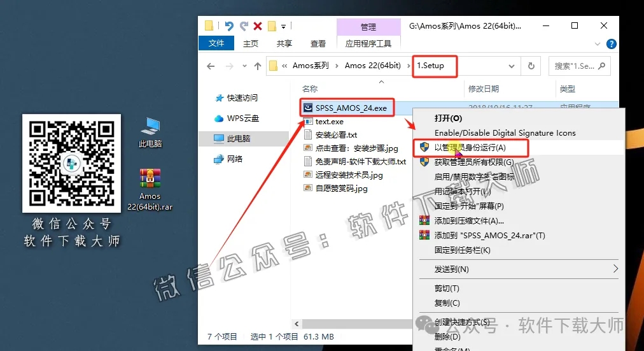Go back with the Back arrow
This screenshot has height=351, width=644.
click(211, 66)
